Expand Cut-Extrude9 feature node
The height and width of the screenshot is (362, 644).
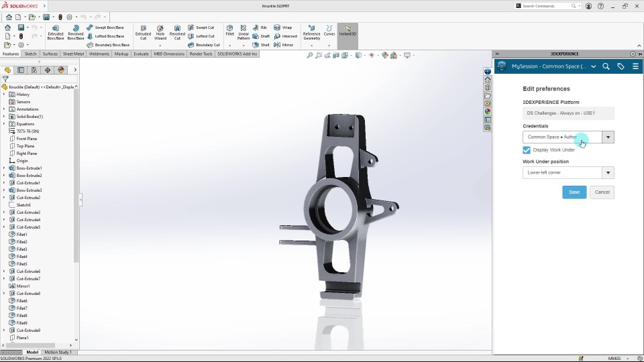(x=4, y=330)
